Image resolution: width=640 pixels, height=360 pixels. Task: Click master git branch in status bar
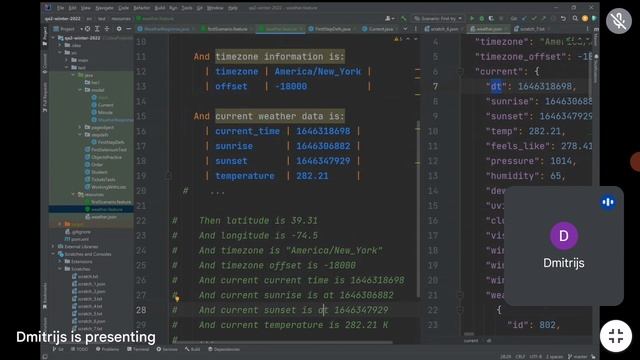pos(577,356)
